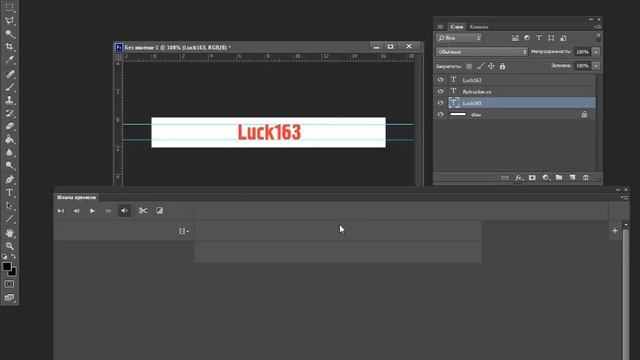
Task: Select the Healing Brush tool
Action: tap(9, 74)
